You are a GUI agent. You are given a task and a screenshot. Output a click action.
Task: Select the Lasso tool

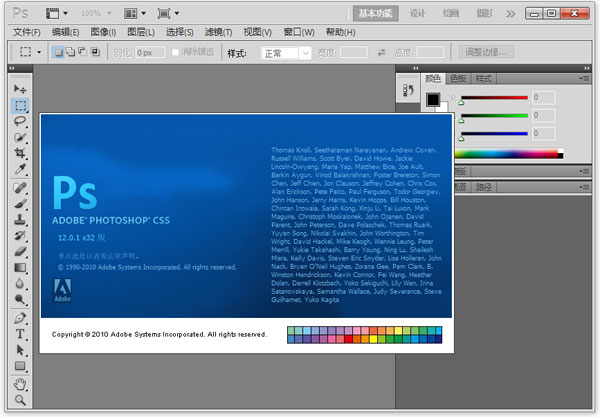(20, 121)
